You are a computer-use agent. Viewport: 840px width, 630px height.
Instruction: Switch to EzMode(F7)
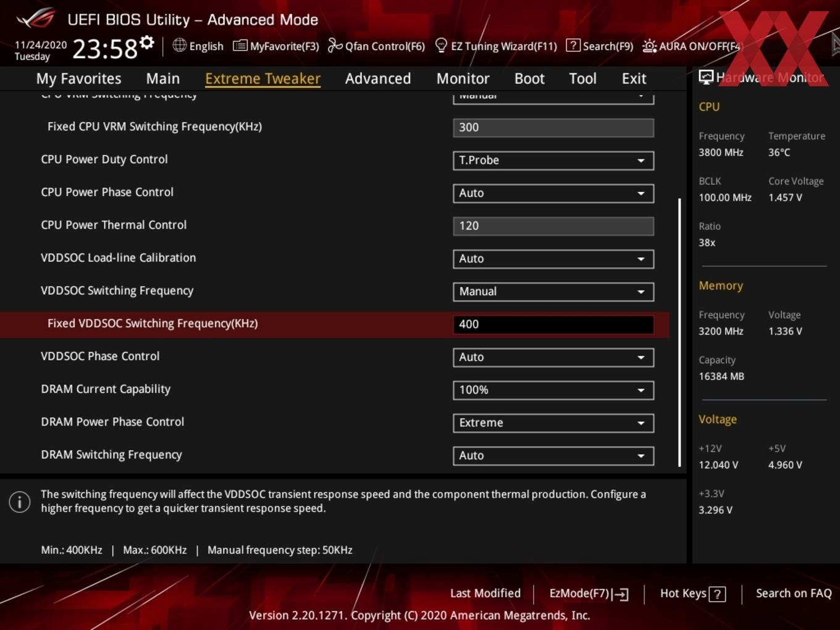coord(579,594)
